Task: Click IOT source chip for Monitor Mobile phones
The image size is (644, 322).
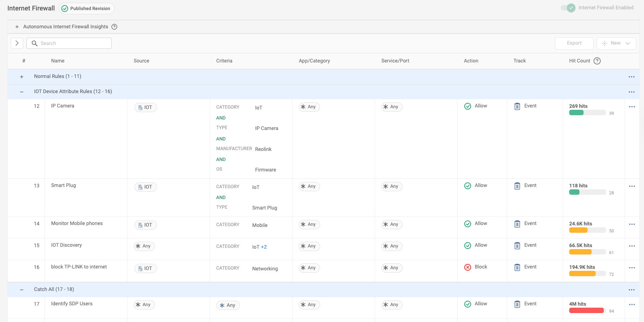Action: [x=145, y=225]
